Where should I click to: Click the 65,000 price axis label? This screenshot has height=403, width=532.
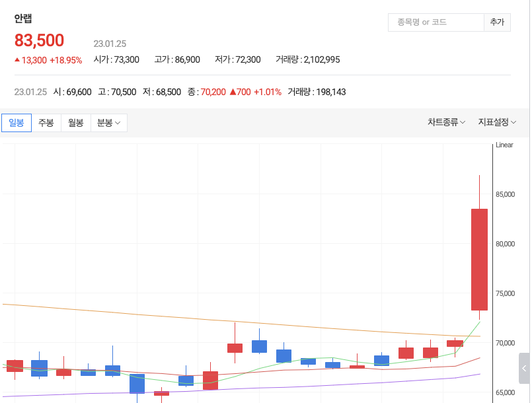(505, 392)
